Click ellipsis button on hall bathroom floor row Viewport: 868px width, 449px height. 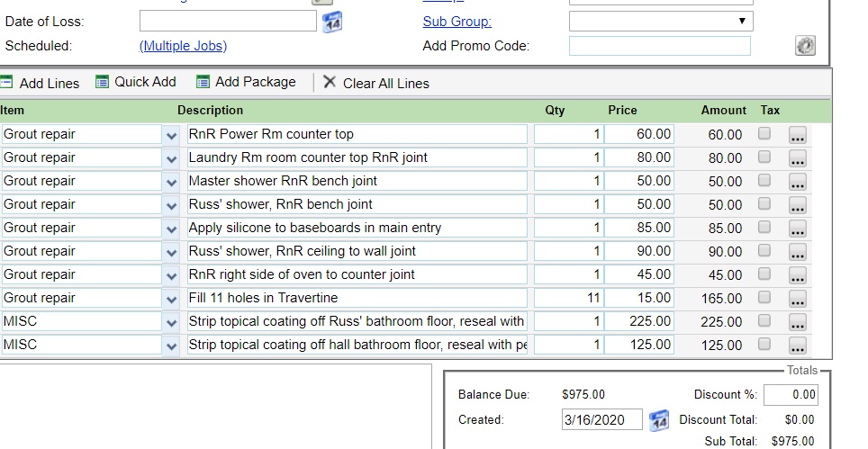pos(798,346)
